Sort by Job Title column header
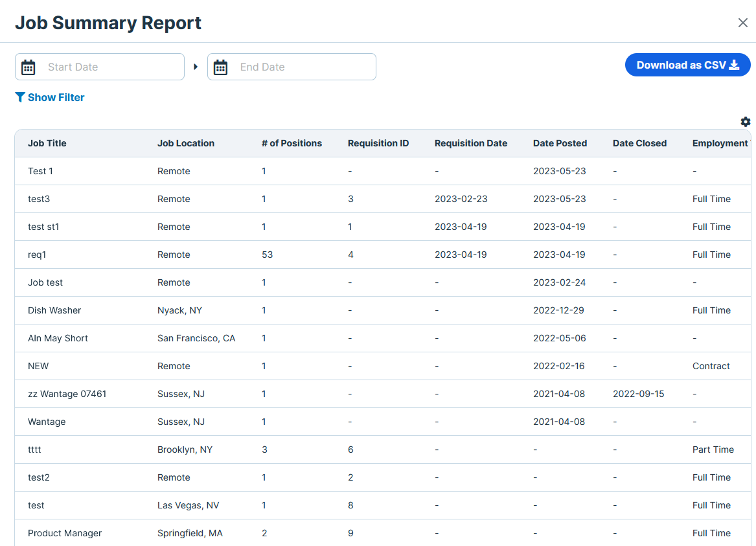 pyautogui.click(x=47, y=143)
